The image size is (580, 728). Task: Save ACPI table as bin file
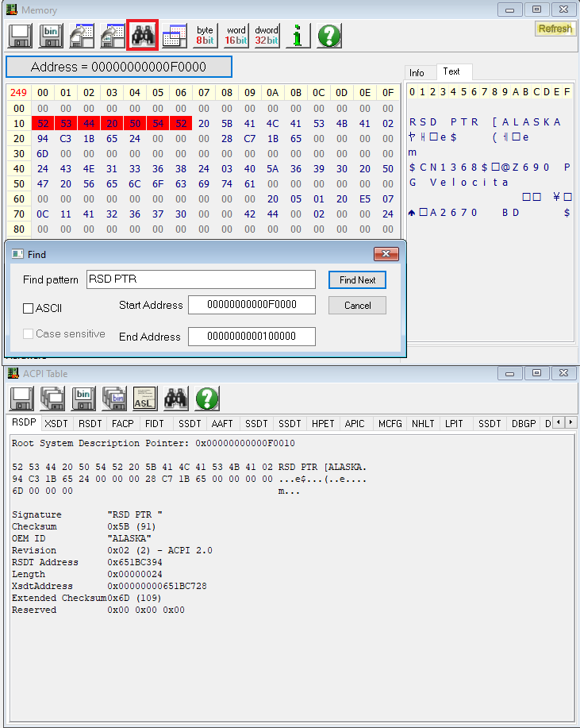(x=83, y=399)
